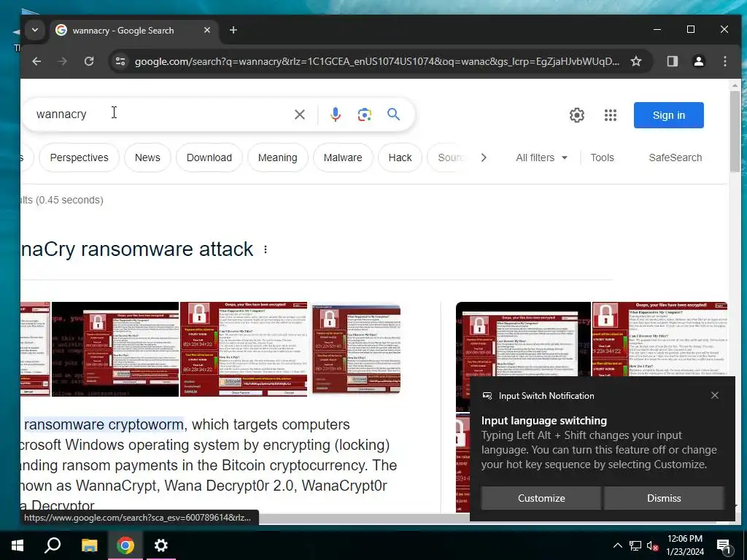Expand the All filters dropdown
Screen dimensions: 747x560
point(542,157)
